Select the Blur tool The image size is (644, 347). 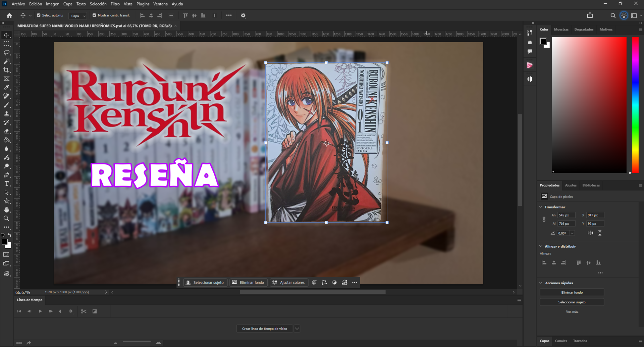click(6, 149)
